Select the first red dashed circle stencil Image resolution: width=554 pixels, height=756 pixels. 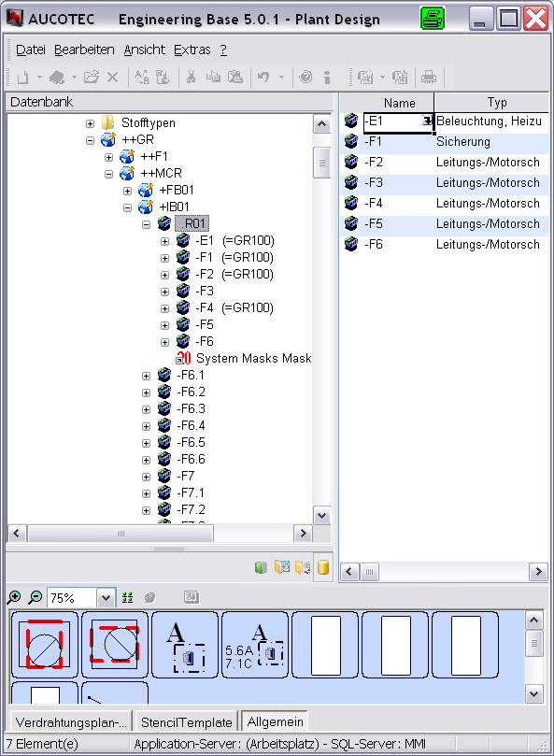[x=44, y=645]
